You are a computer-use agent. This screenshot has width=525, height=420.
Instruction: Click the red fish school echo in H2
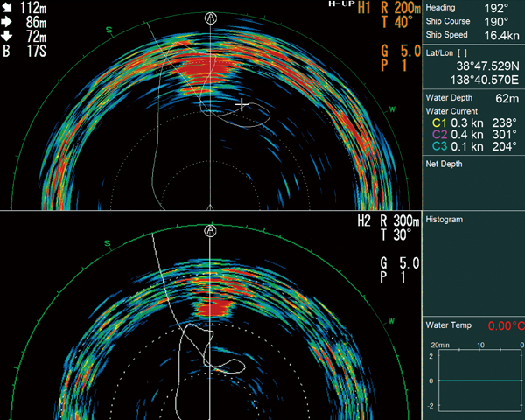coord(213,308)
